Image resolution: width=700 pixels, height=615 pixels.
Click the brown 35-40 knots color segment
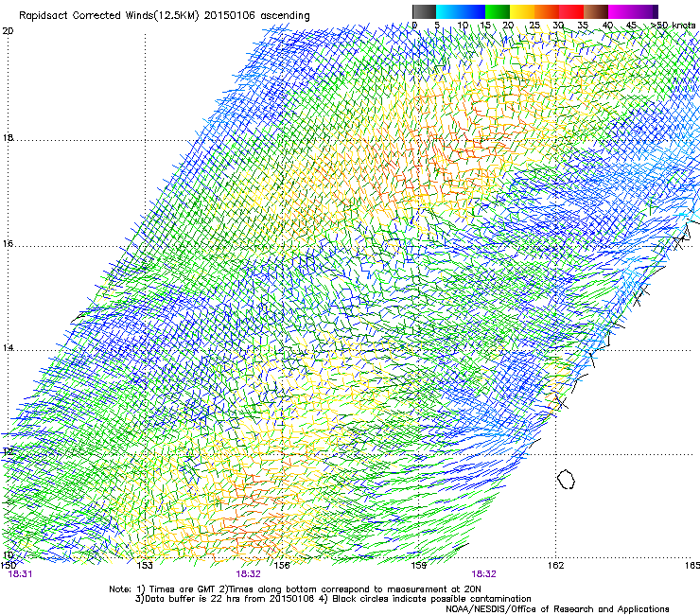tap(596, 11)
